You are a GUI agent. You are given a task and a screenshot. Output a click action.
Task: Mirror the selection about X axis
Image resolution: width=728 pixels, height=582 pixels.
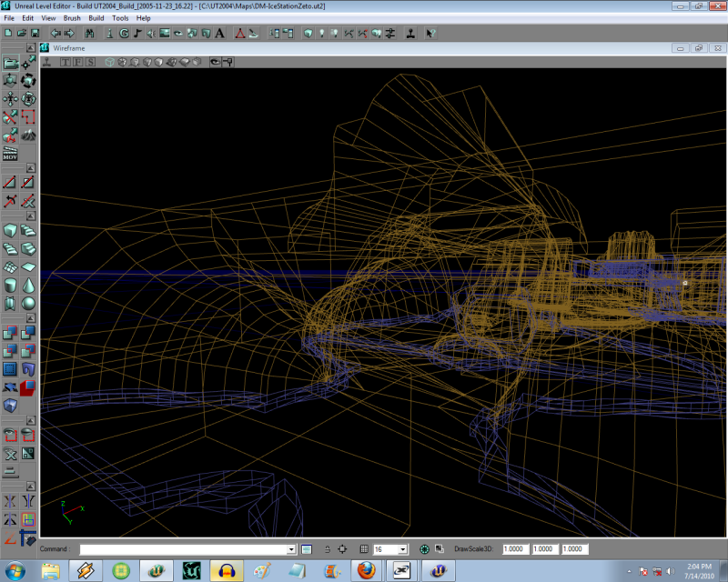point(10,501)
